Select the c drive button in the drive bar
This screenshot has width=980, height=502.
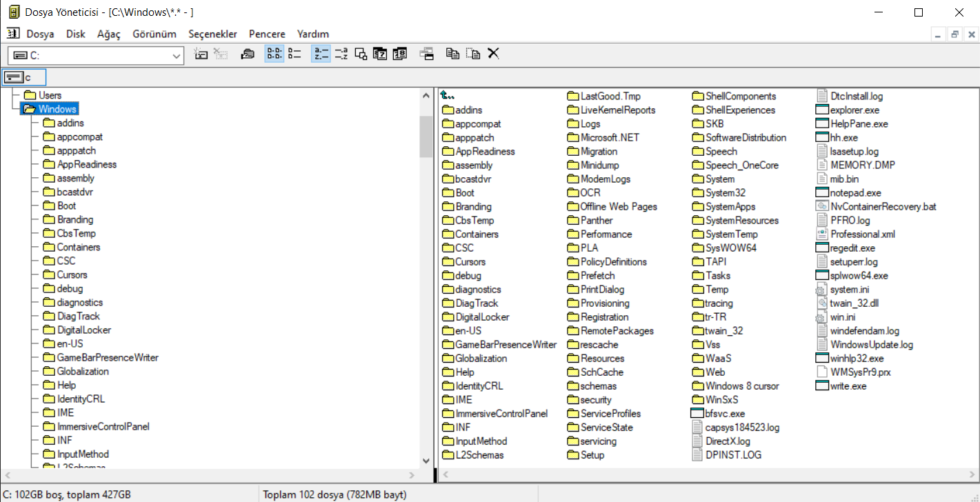[x=24, y=77]
